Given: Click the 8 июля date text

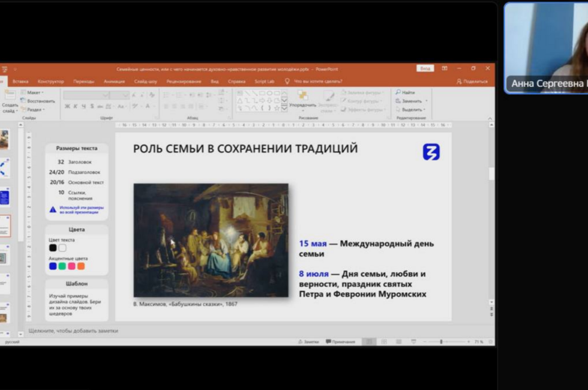Looking at the screenshot, I should 314,274.
